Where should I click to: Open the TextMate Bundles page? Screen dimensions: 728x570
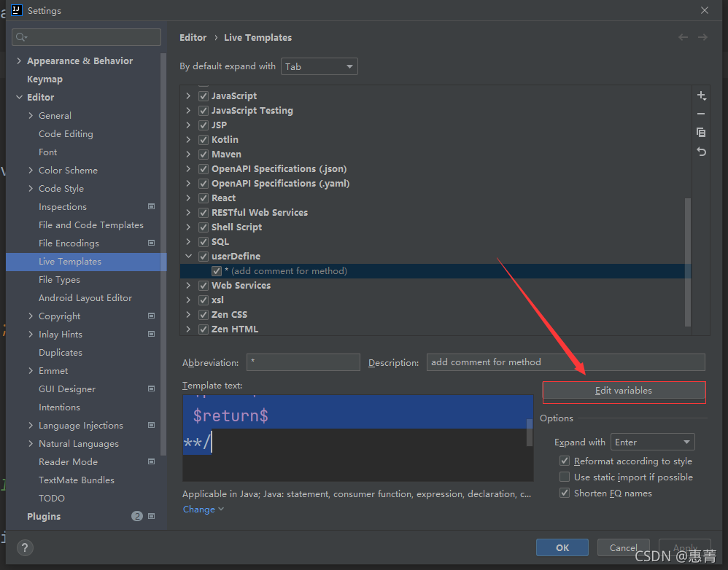77,480
